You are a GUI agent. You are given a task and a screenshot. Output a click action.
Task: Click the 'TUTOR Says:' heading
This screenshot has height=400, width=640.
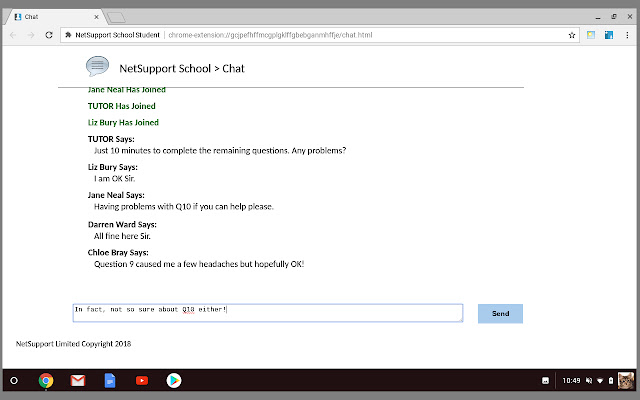click(x=111, y=139)
